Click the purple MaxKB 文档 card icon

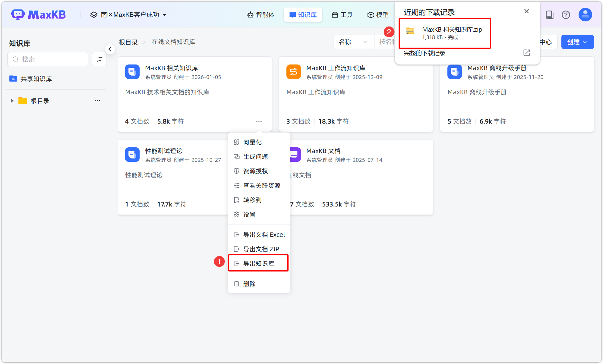[x=295, y=155]
